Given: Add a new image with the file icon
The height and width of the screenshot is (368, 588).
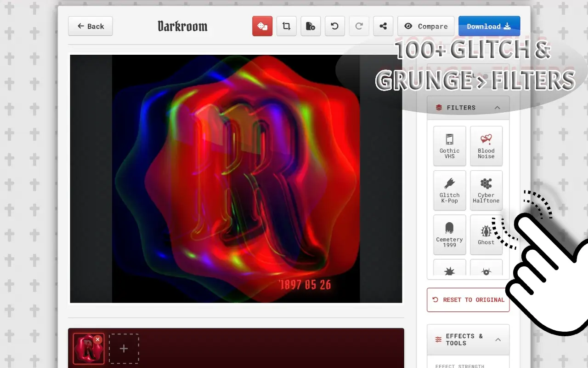Looking at the screenshot, I should [311, 26].
